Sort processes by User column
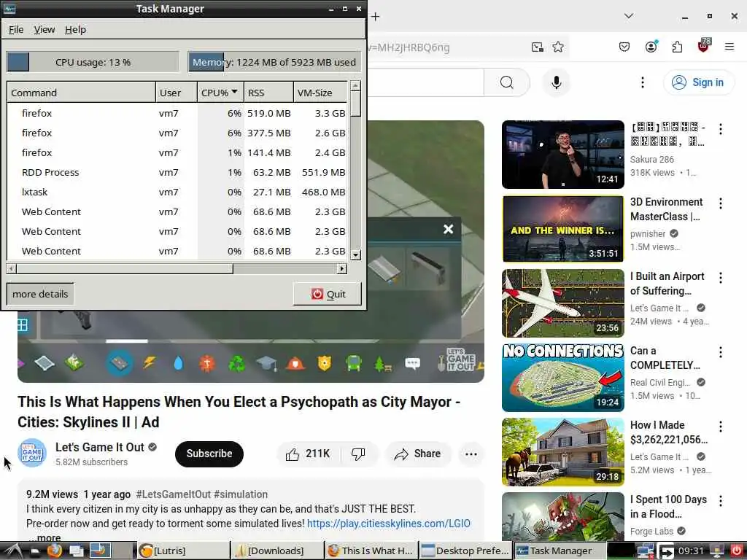This screenshot has width=747, height=560. click(177, 93)
